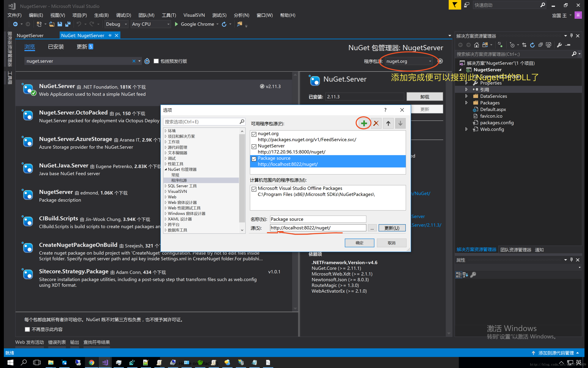Click the 源(S) URL input field
The height and width of the screenshot is (368, 588).
(318, 228)
